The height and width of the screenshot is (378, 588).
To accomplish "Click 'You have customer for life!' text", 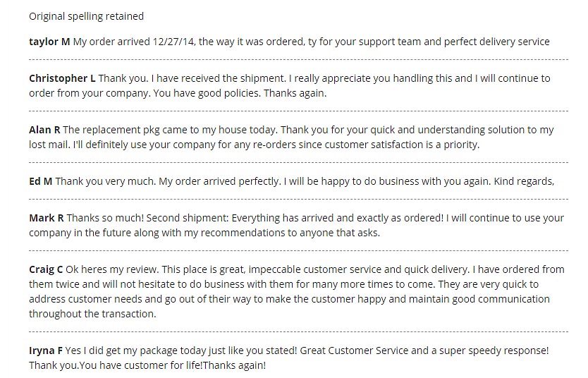I will point(142,365).
